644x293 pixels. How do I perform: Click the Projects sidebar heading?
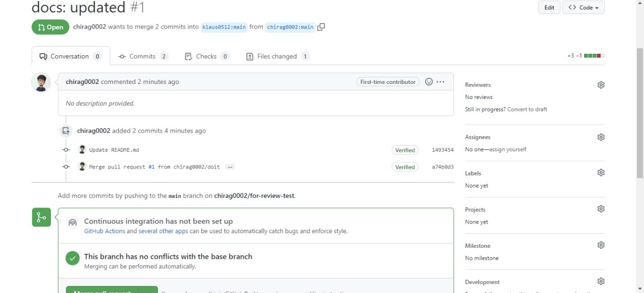click(x=475, y=210)
